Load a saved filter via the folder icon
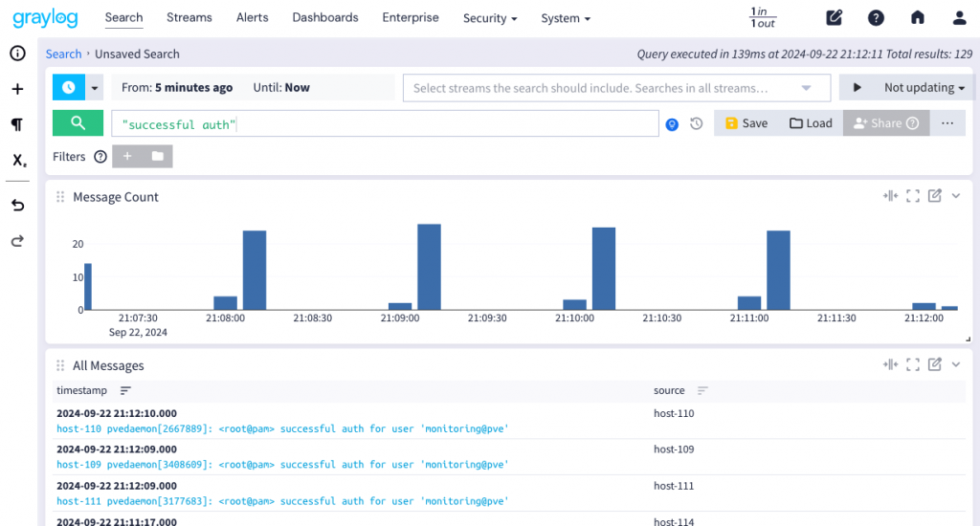This screenshot has width=980, height=526. (x=158, y=156)
